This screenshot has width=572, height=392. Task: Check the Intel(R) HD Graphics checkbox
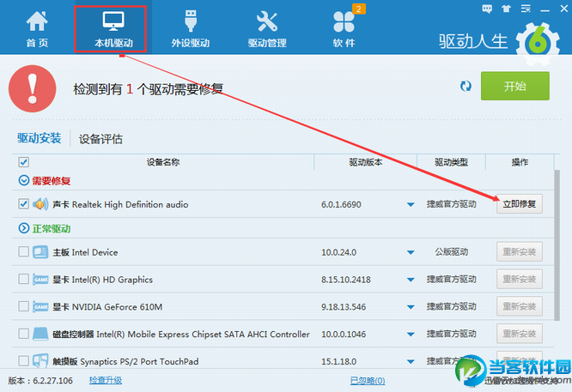click(x=24, y=279)
